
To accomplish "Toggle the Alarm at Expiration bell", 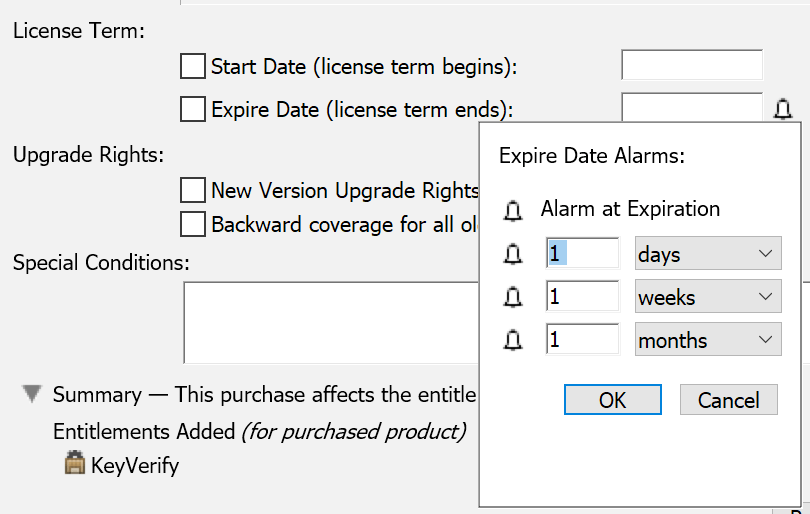I will 513,210.
